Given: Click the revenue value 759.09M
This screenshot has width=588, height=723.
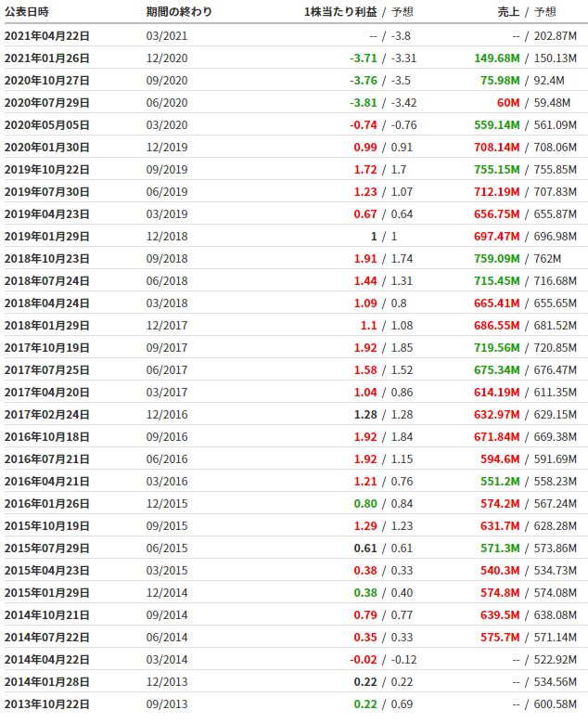Looking at the screenshot, I should point(497,259).
